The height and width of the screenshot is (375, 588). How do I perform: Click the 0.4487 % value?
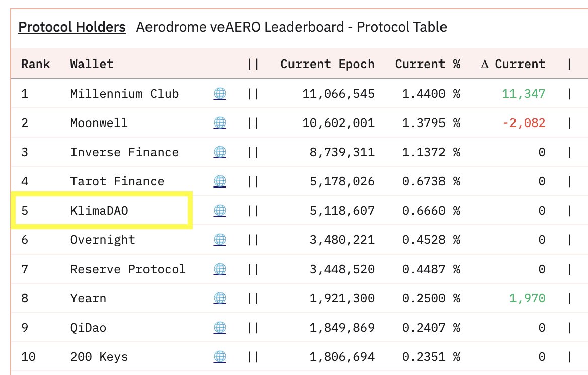tap(431, 269)
